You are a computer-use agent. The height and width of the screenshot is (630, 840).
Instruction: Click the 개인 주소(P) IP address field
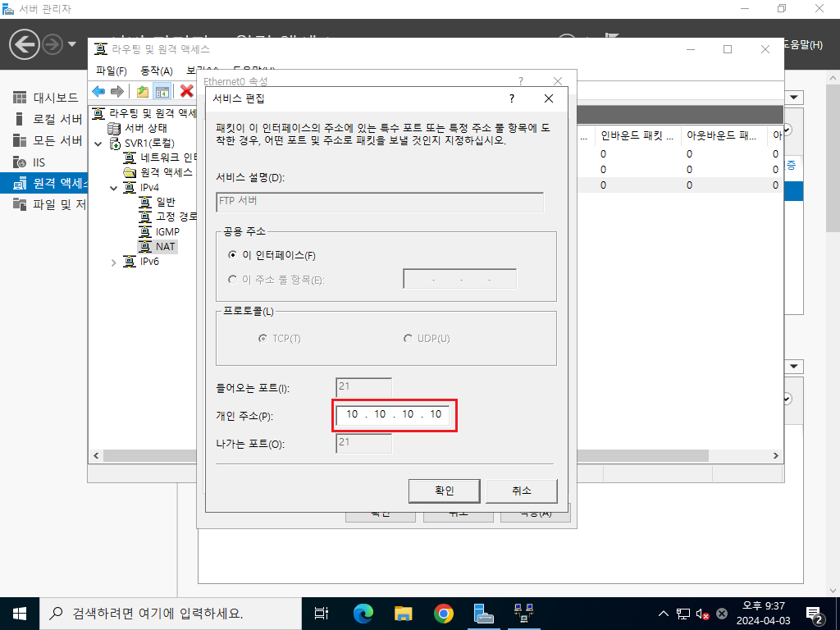(393, 414)
